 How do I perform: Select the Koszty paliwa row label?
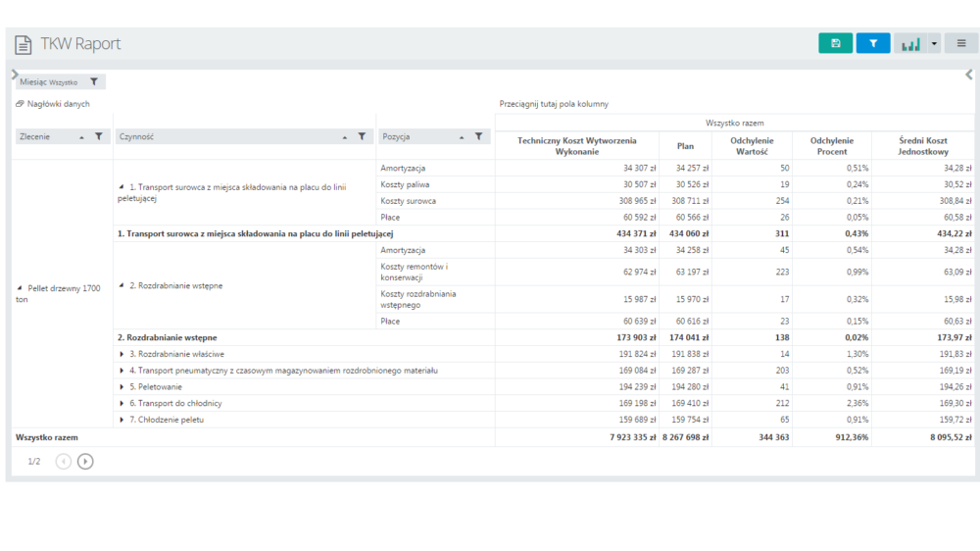coord(405,184)
